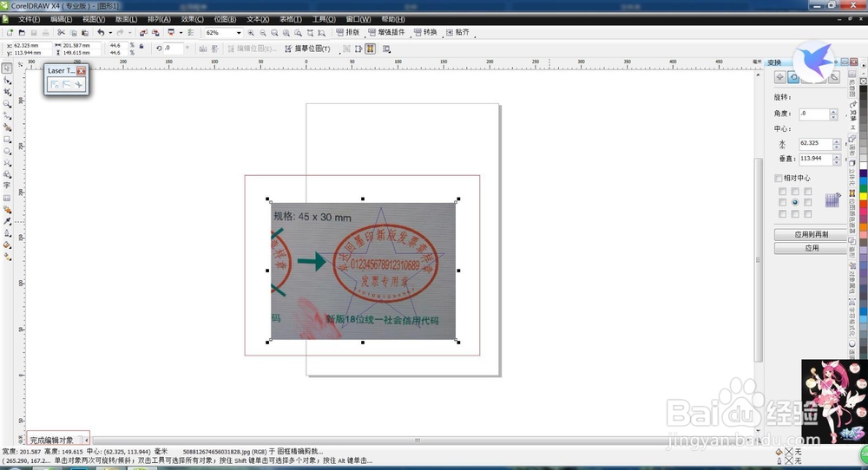
Task: Pick the yellow swatch in color palette
Action: pos(864,196)
